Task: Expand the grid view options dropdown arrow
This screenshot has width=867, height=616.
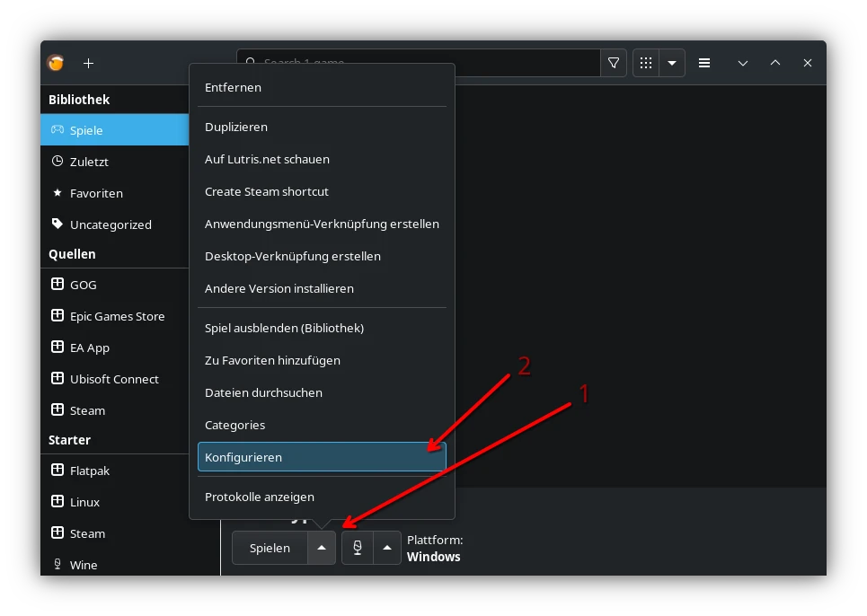Action: point(672,63)
